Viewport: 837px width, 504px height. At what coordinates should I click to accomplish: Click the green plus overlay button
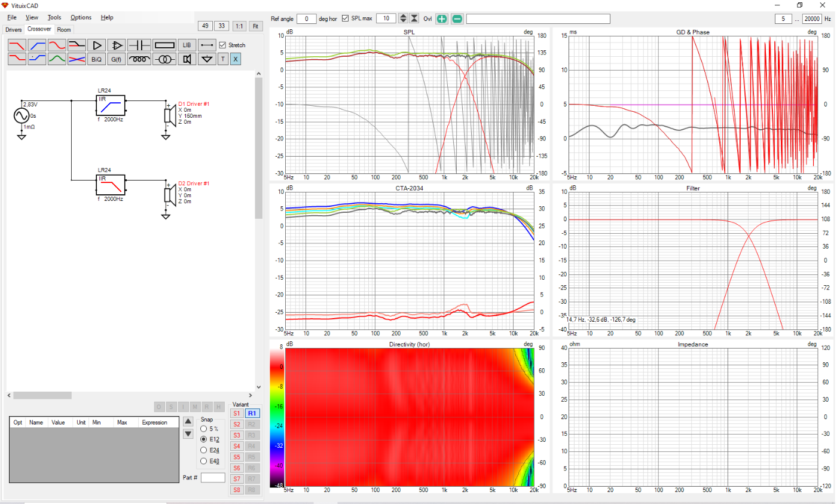441,19
